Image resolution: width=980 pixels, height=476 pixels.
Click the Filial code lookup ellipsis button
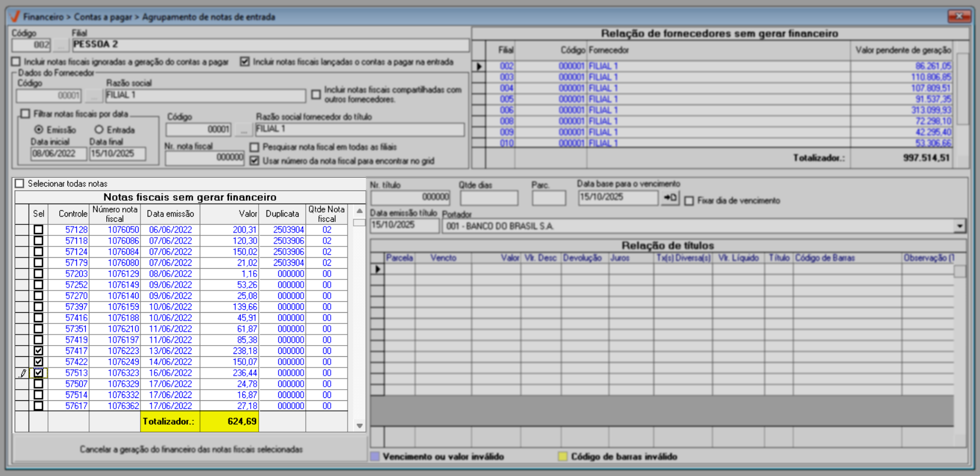[x=60, y=45]
